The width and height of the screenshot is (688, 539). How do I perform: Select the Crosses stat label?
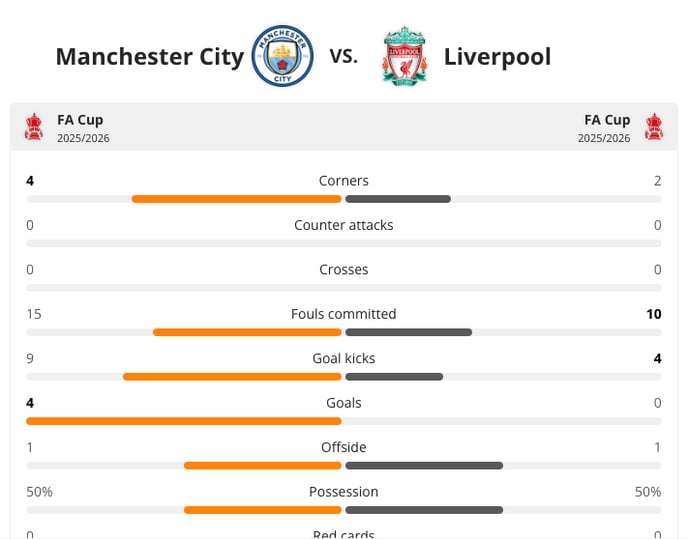tap(344, 270)
